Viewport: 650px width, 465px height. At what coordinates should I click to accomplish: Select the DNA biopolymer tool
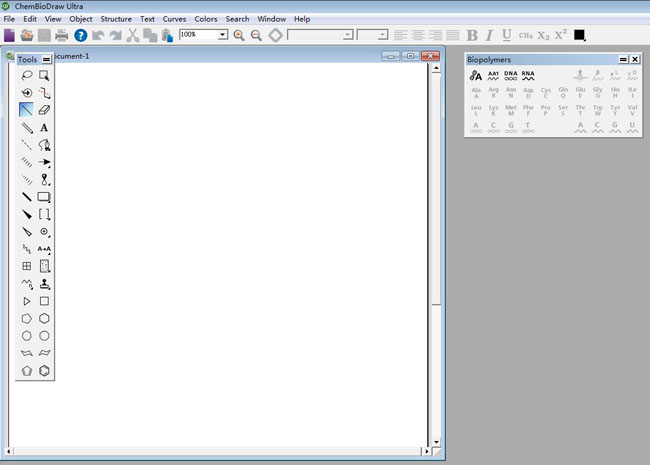(x=511, y=75)
